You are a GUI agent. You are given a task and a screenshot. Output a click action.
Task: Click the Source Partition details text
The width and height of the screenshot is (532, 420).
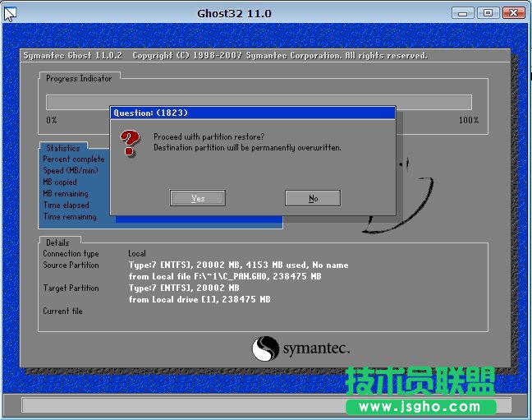pos(238,265)
